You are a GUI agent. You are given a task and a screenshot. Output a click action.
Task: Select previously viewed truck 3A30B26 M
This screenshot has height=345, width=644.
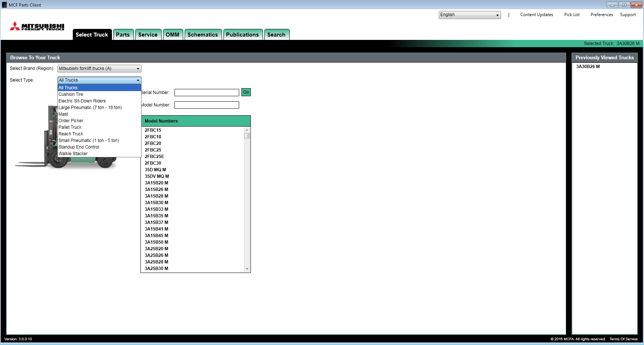pos(588,67)
